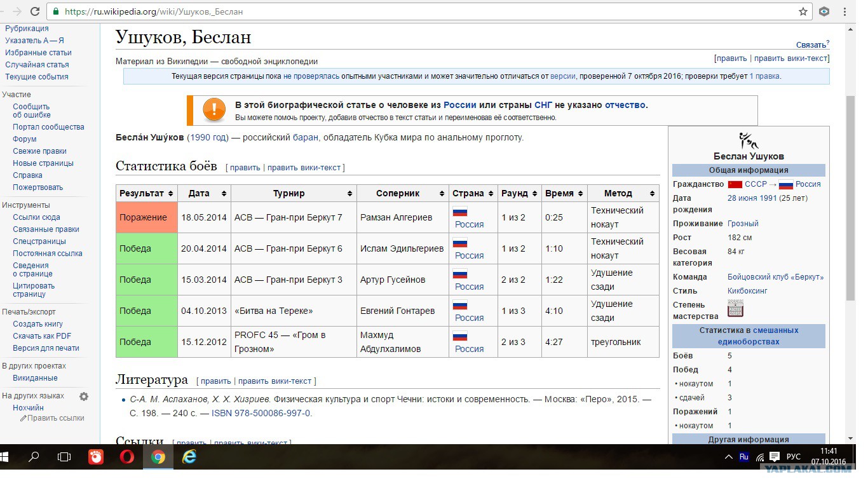This screenshot has width=868, height=488.
Task: Select Скачать как PDF
Action: (x=42, y=336)
